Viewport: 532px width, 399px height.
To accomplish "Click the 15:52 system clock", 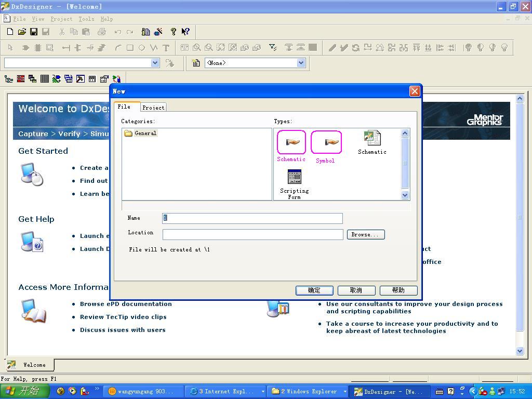I will coord(517,392).
